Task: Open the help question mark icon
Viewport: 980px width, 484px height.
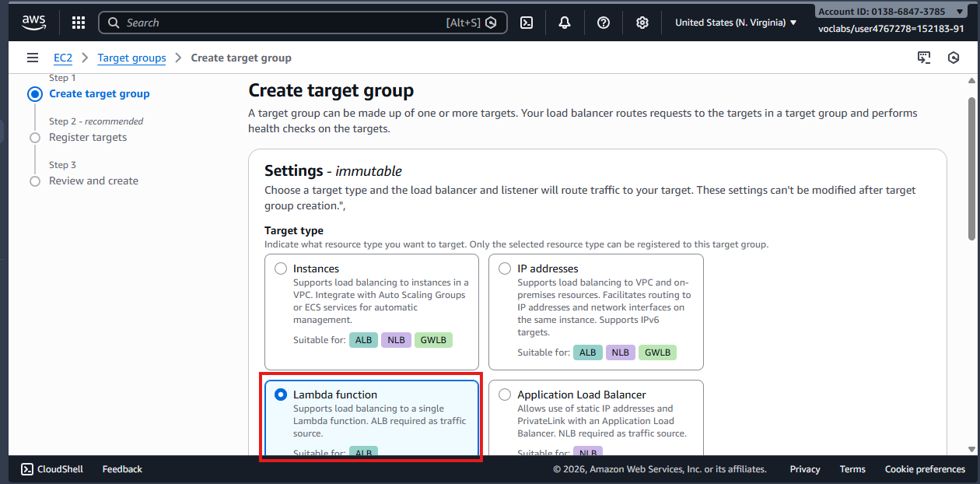Action: point(604,23)
